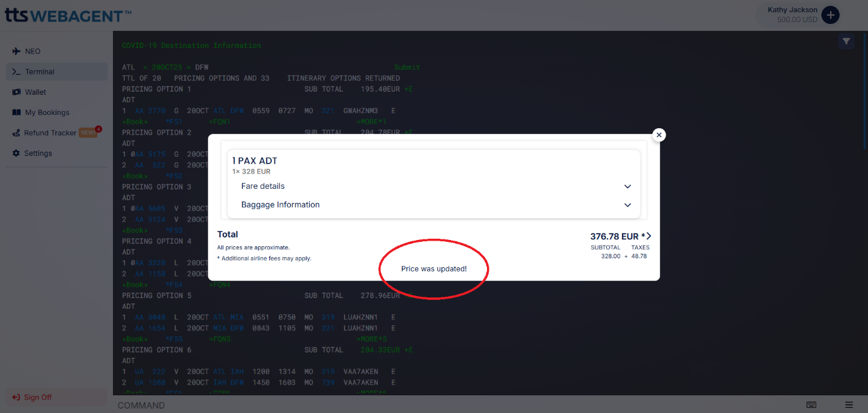Viewport: 868px width, 413px height.
Task: Click flight AA 3048 link
Action: point(150,317)
